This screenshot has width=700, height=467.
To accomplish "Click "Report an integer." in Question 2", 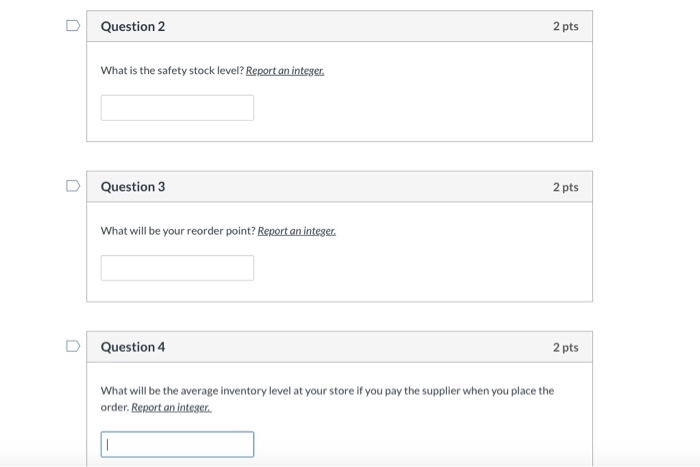I will [285, 71].
